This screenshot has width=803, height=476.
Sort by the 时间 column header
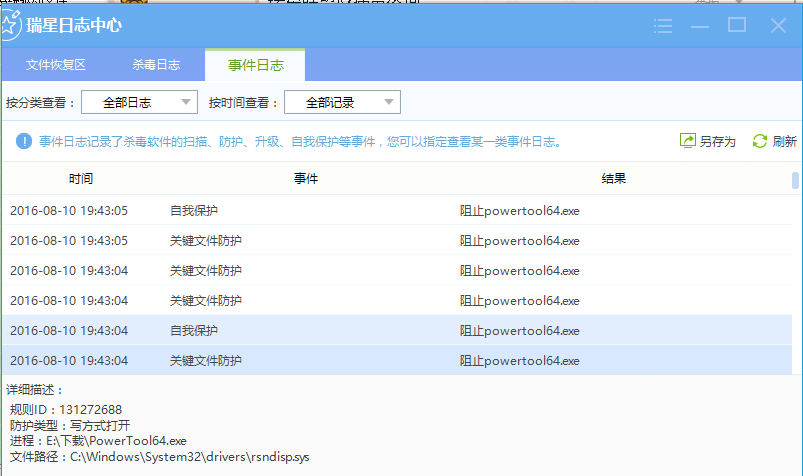[x=81, y=178]
